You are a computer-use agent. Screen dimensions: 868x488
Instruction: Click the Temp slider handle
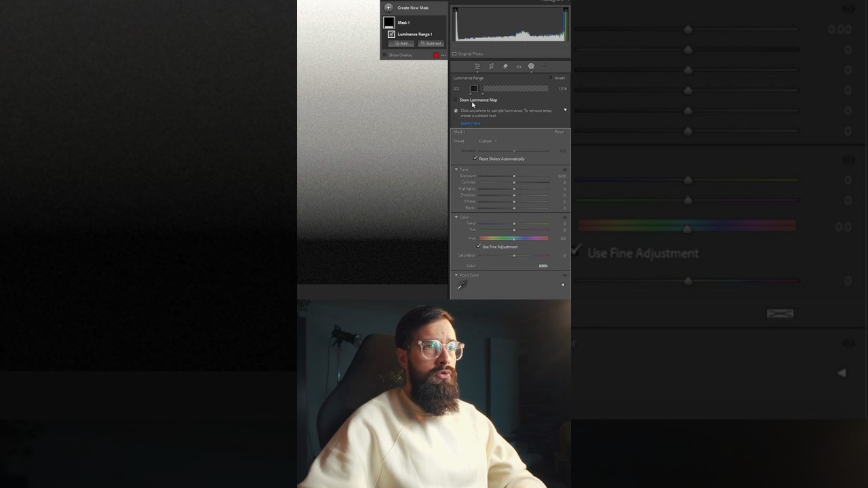pos(514,224)
